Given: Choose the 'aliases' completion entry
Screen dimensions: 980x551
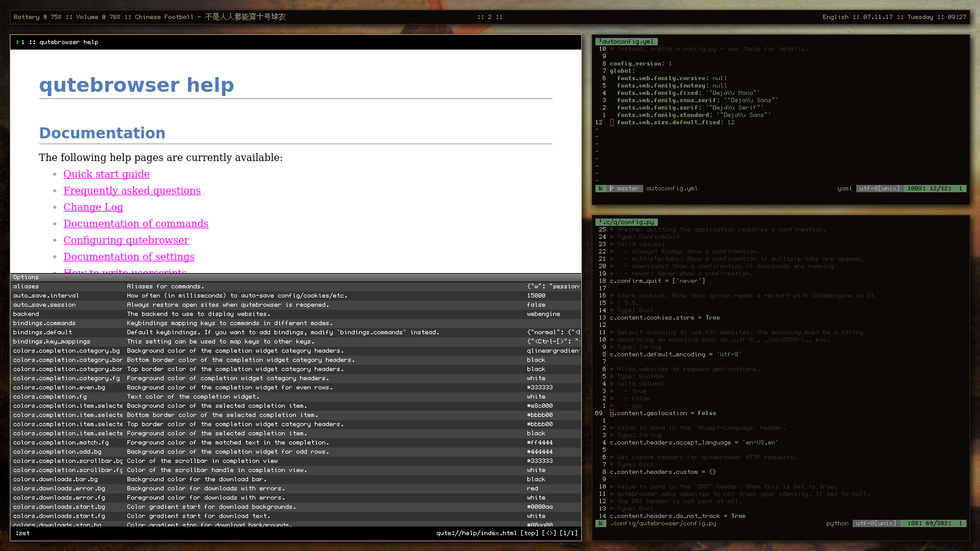Looking at the screenshot, I should [x=26, y=287].
